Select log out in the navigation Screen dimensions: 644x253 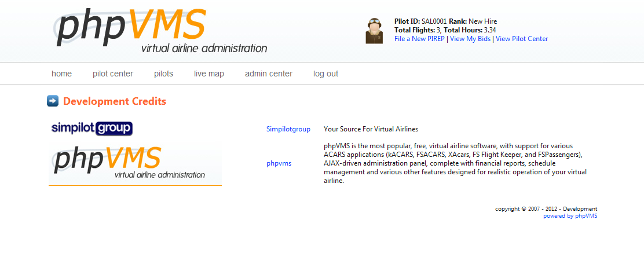325,74
